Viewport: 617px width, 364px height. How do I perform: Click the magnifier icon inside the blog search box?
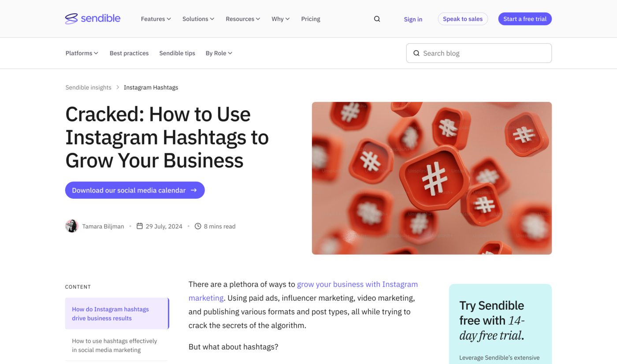(416, 53)
